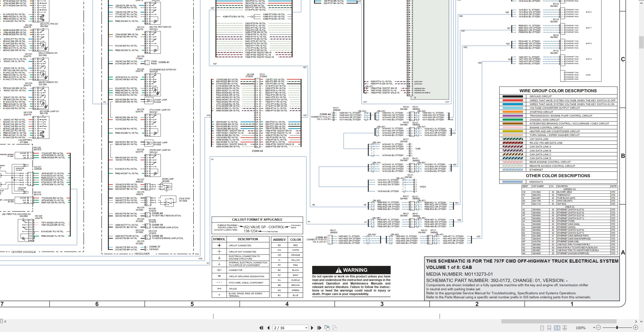Select facing pages view mode
The image size is (644, 332).
(x=557, y=328)
